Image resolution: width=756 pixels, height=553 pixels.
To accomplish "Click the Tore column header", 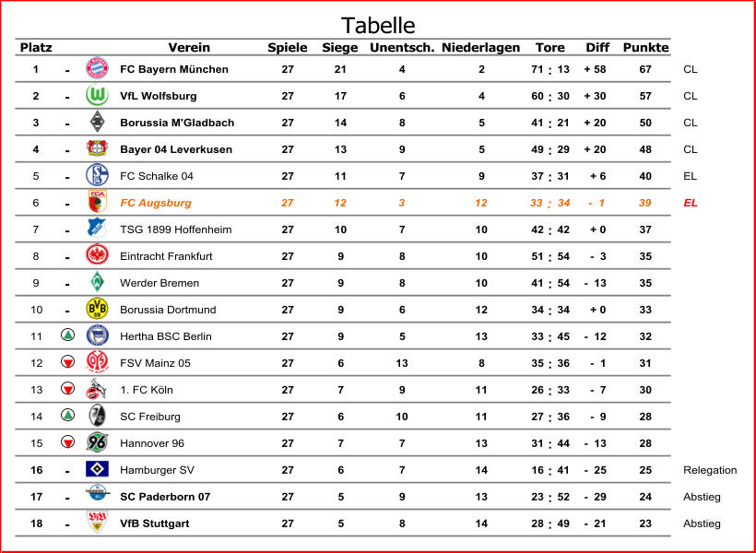I will point(549,47).
